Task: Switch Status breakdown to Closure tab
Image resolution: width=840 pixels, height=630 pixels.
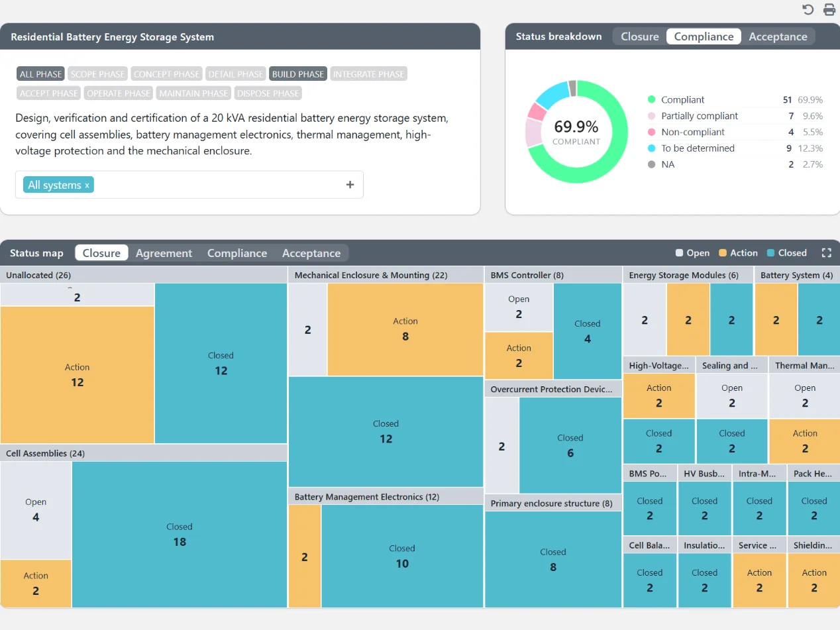Action: tap(639, 36)
